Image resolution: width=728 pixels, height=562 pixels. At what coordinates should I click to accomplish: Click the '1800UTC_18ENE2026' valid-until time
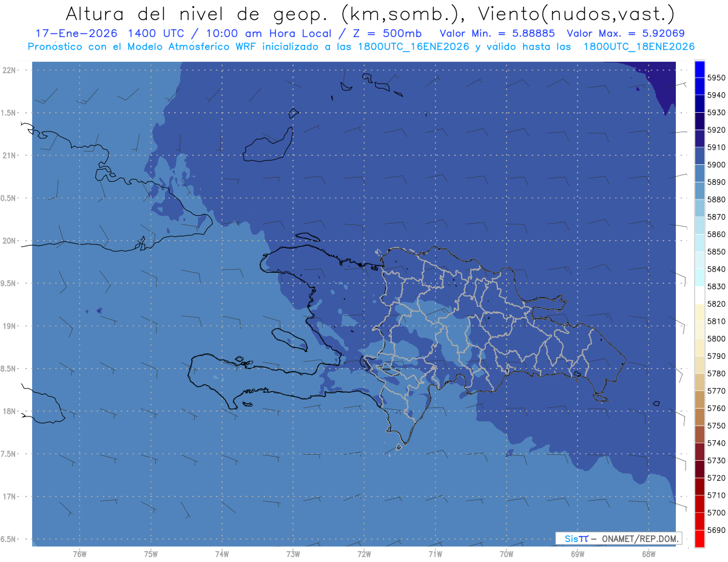(x=638, y=46)
